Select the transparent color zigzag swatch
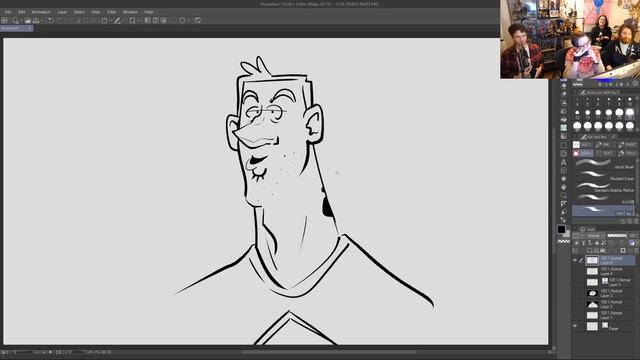Screen dimensions: 640x360 (x=564, y=242)
